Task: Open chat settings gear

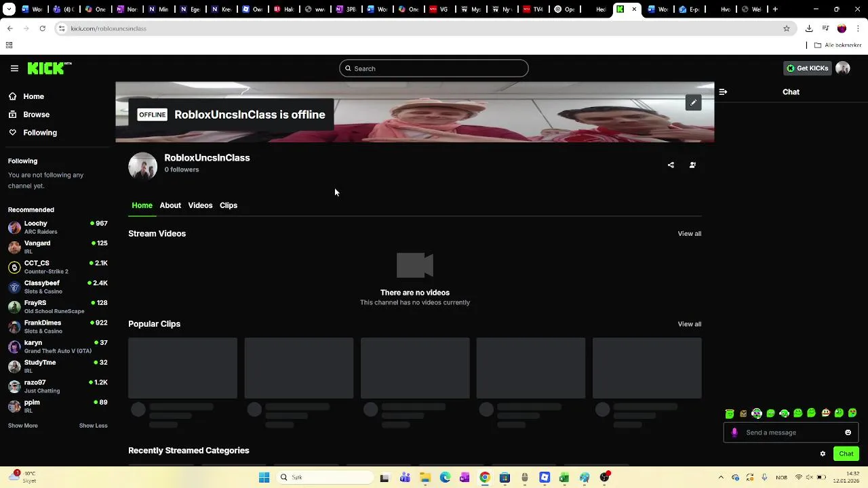Action: tap(823, 453)
